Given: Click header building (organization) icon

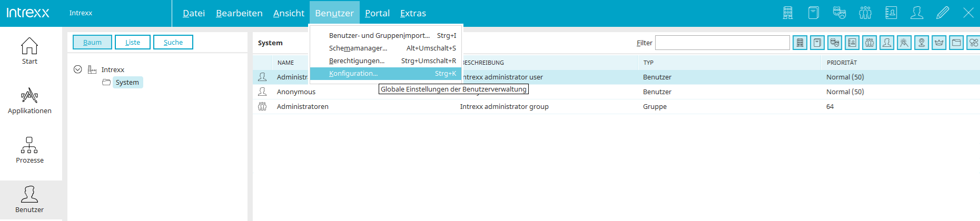Looking at the screenshot, I should click(x=788, y=13).
